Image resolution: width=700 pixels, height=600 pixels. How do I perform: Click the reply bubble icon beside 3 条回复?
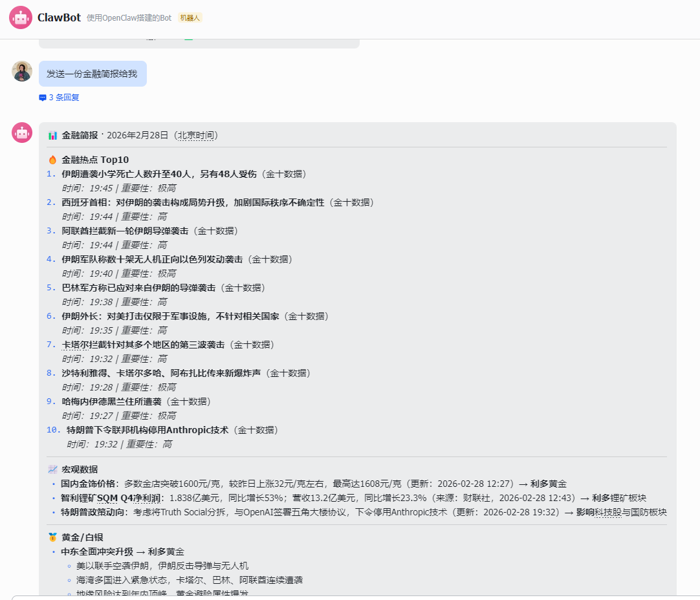(43, 98)
